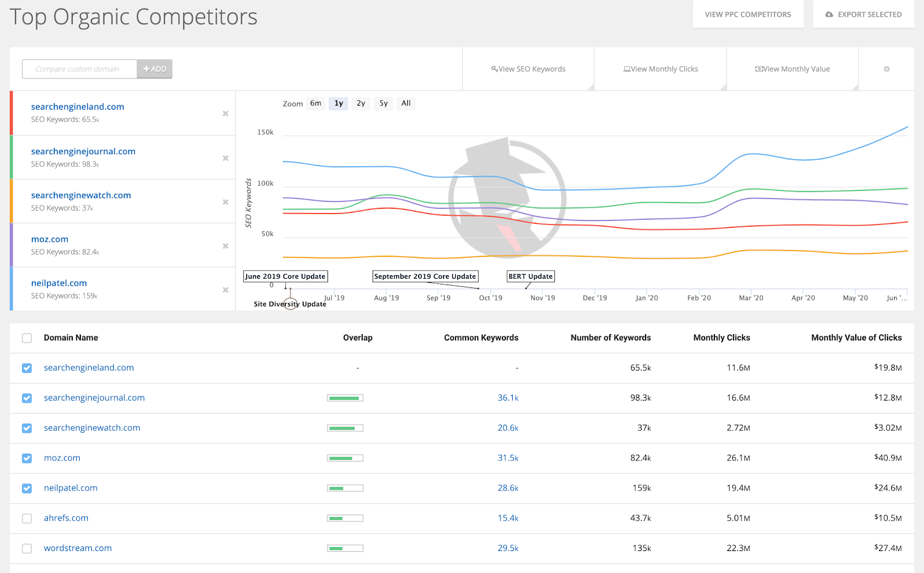The width and height of the screenshot is (924, 573).
Task: Click the Site Diversity Update label
Action: point(290,304)
